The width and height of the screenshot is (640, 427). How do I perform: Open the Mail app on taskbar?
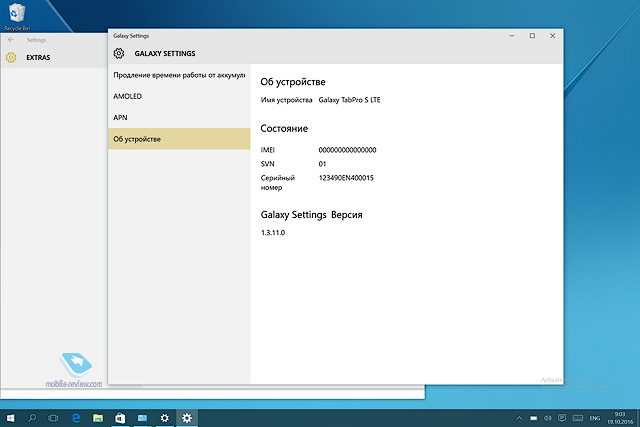142,418
